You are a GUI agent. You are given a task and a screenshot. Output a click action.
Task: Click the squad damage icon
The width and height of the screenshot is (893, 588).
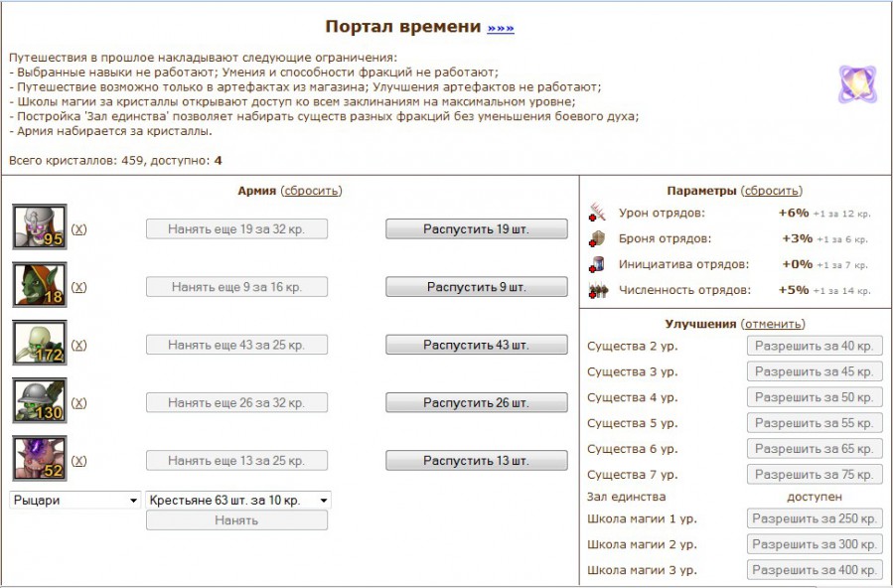click(x=597, y=213)
